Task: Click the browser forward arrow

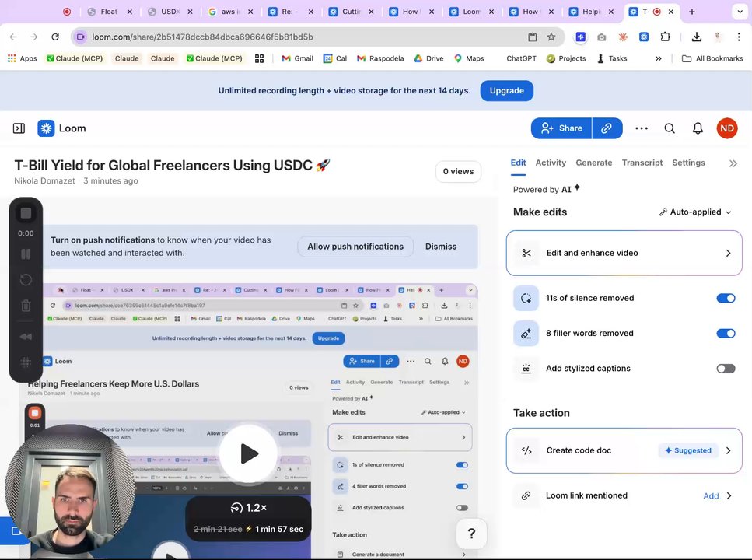Action: (x=34, y=37)
